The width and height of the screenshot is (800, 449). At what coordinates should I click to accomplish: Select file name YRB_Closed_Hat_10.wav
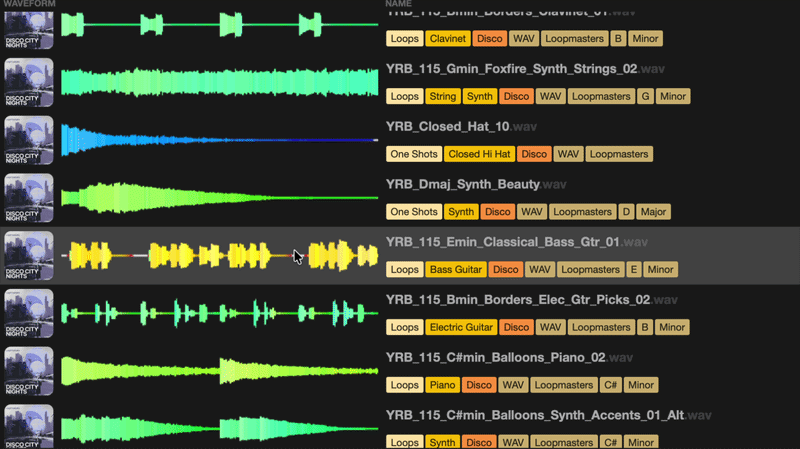461,127
